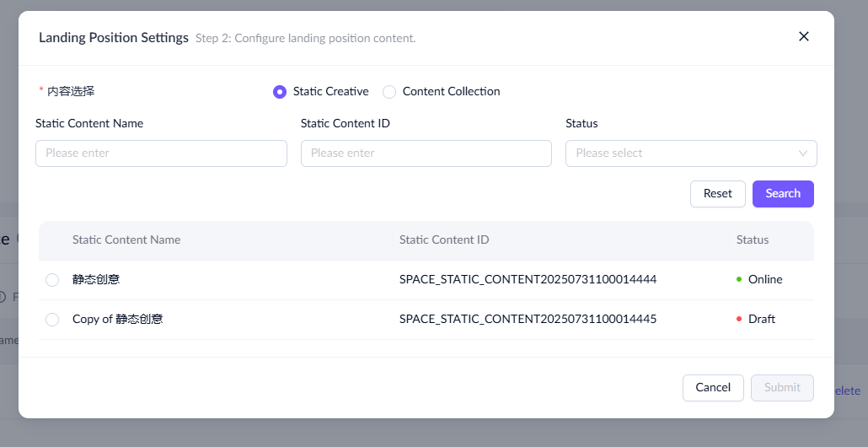
Task: Click content ID ending in 14445
Action: [528, 320]
